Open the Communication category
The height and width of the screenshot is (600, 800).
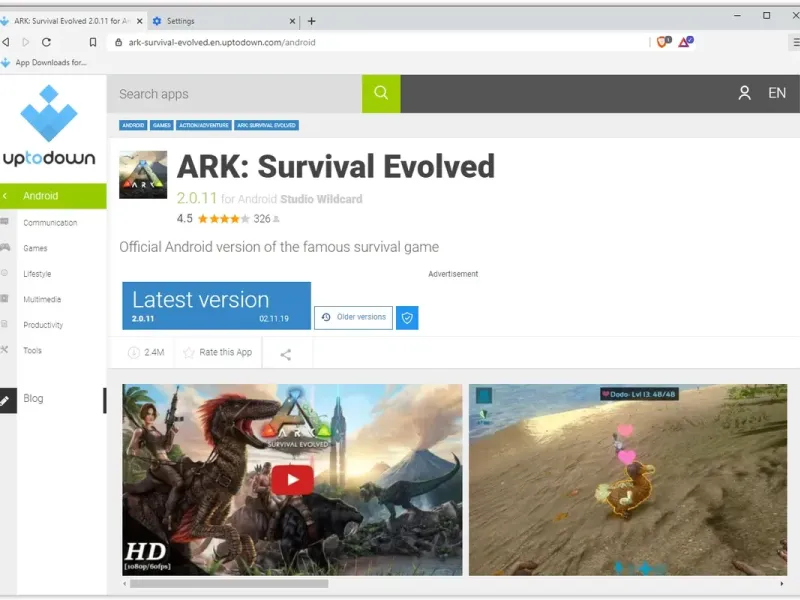[x=50, y=223]
